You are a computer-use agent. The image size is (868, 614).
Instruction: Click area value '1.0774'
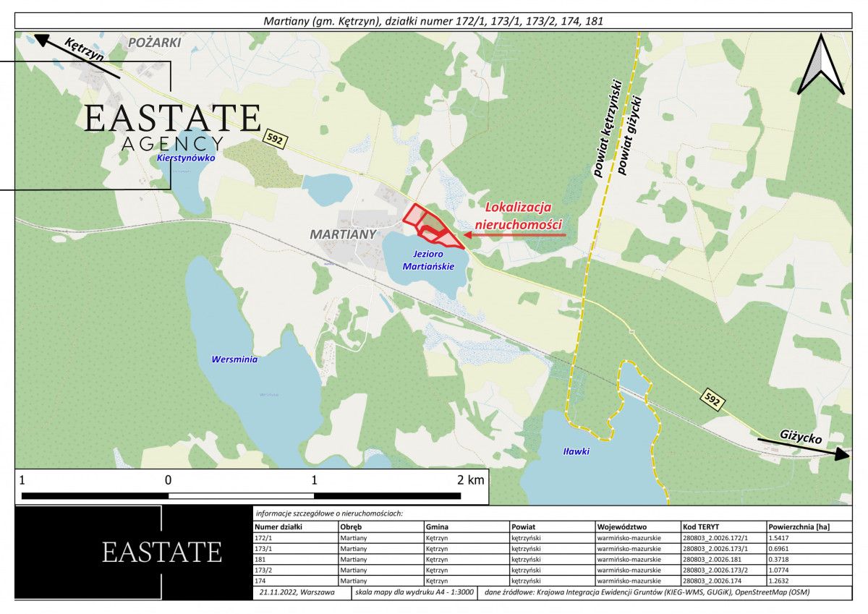click(780, 571)
